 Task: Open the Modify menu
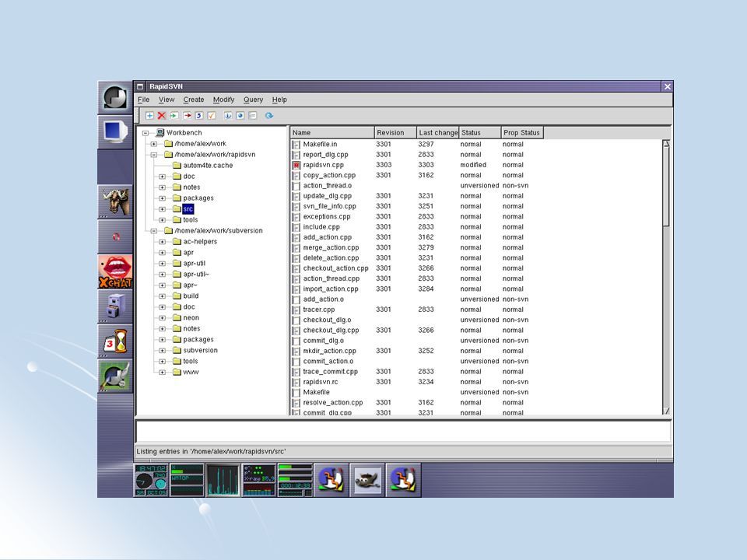click(x=223, y=100)
